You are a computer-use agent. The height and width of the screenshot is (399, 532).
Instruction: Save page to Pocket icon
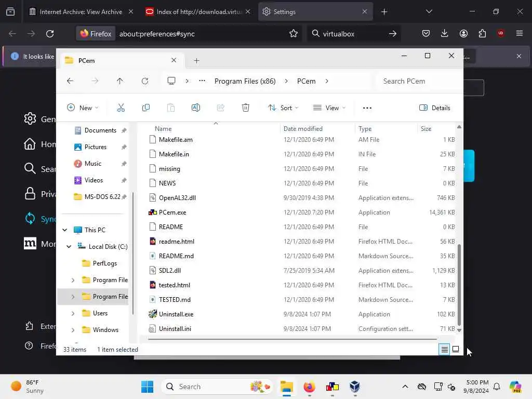[x=426, y=34]
